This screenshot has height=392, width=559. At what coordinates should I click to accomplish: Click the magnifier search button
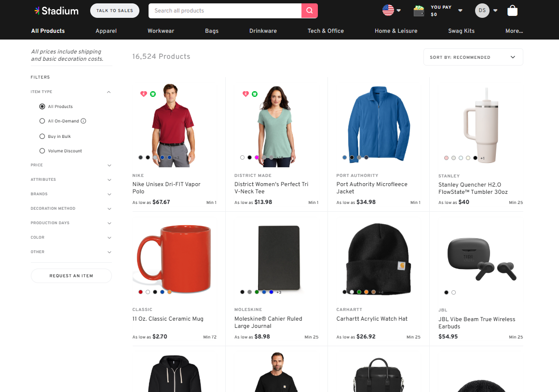pyautogui.click(x=310, y=11)
